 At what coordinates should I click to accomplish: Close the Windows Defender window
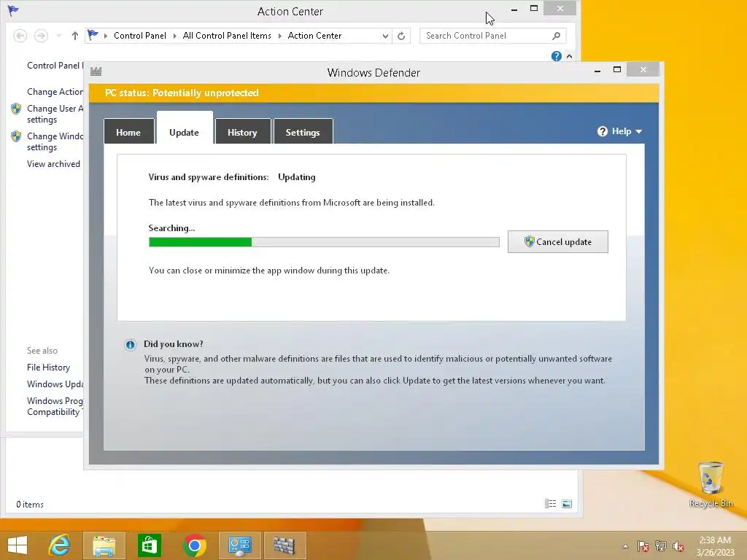(643, 70)
